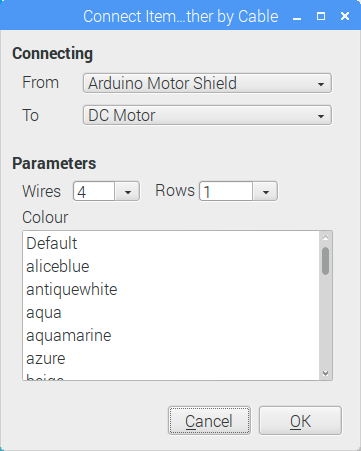This screenshot has width=361, height=451.
Task: Open the From dropdown showing Arduino Motor Shield
Action: click(207, 83)
